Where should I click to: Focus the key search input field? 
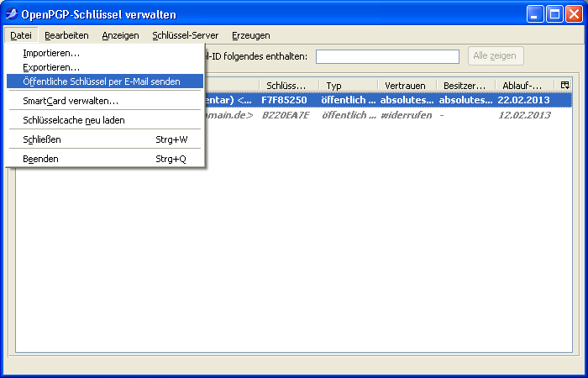387,56
